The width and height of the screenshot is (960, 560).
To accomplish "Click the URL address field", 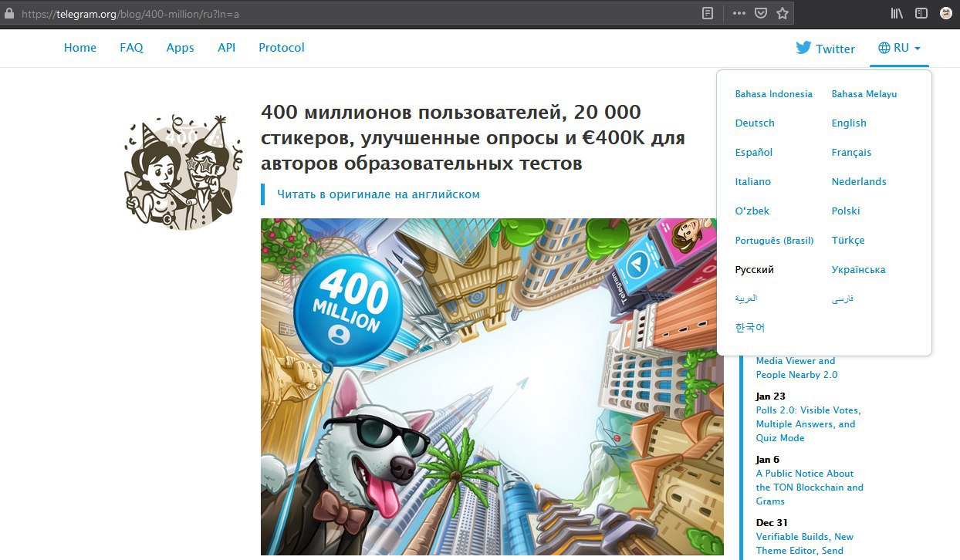I will [x=355, y=13].
